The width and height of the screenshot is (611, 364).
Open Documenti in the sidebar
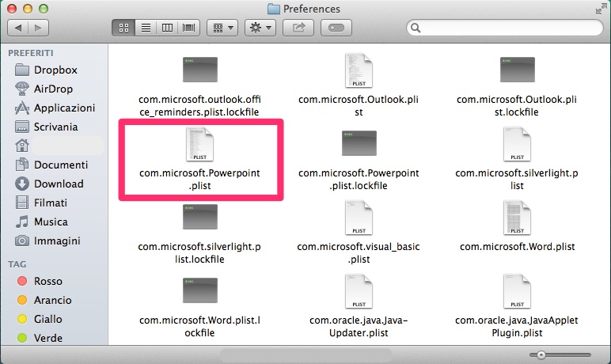[x=51, y=165]
